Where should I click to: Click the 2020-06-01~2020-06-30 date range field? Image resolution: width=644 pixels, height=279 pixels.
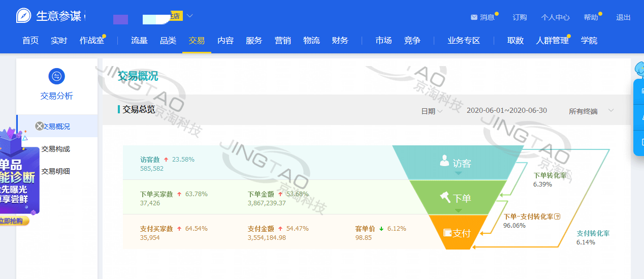(506, 110)
